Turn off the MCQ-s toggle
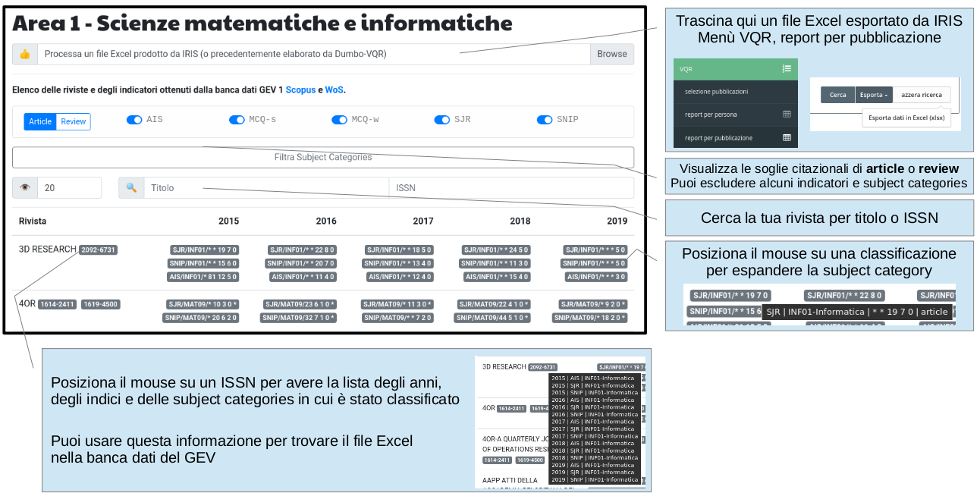Viewport: 980px width, 496px height. tap(237, 120)
